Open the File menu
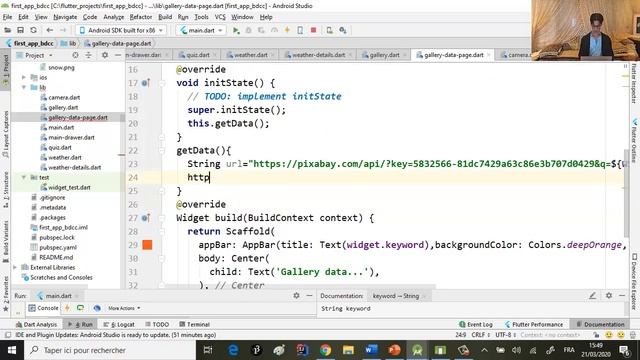Image resolution: width=640 pixels, height=360 pixels. click(7, 17)
